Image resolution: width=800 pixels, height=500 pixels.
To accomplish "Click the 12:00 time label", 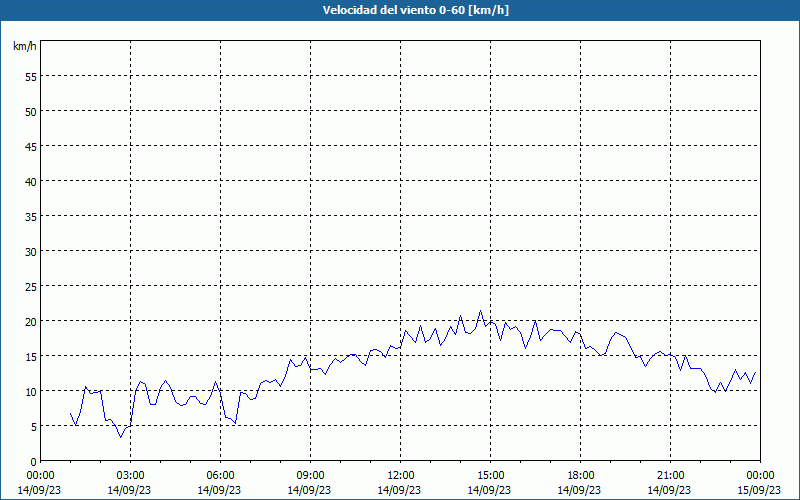I will click(x=401, y=476).
